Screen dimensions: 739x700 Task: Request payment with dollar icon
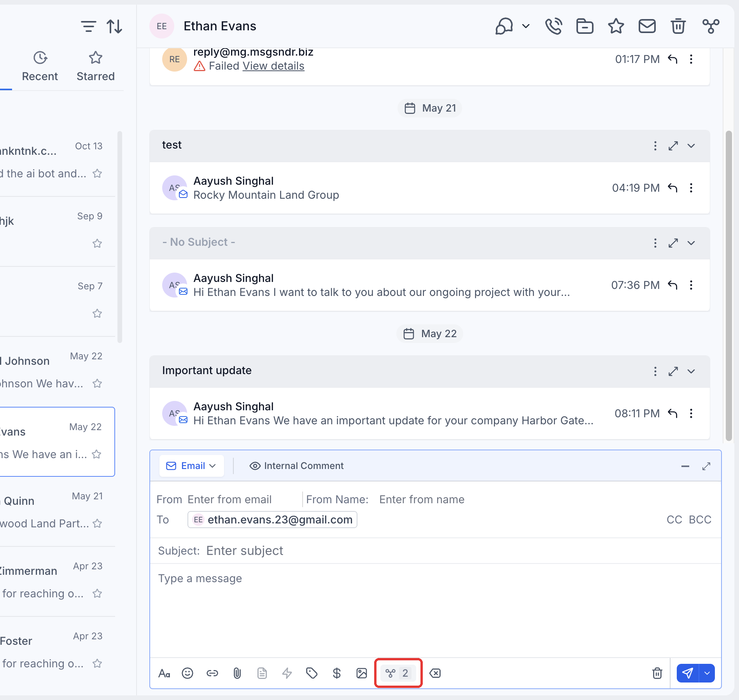point(337,673)
